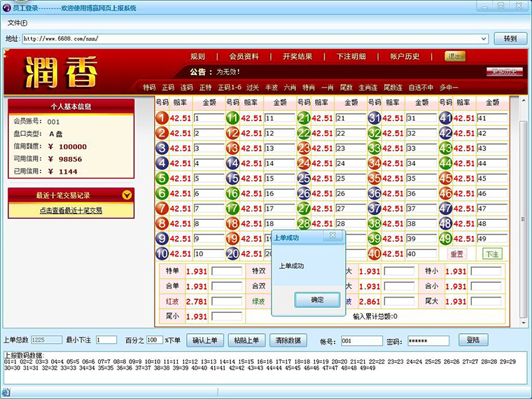Click the red number 1 ball icon

click(x=162, y=118)
